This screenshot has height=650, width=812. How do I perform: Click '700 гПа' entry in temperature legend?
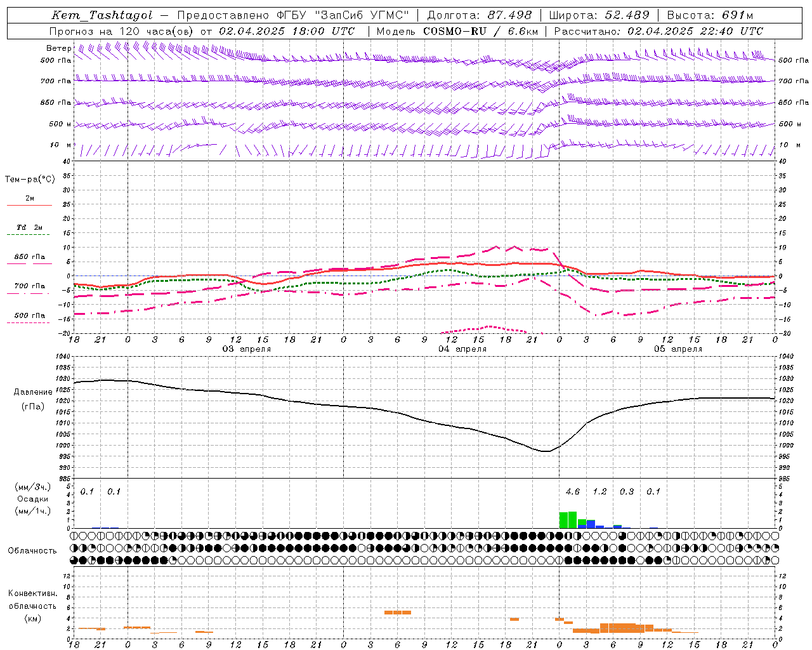click(x=29, y=286)
